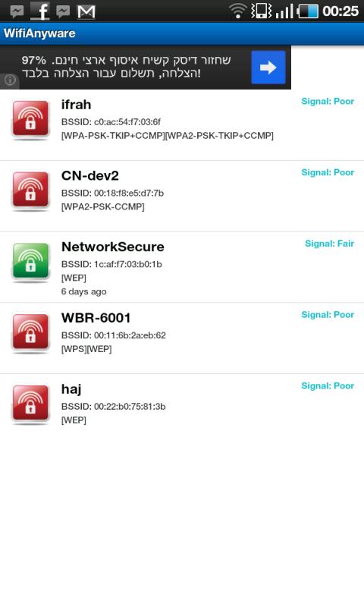Open the ad info icon
364x607 pixels.
pos(10,80)
